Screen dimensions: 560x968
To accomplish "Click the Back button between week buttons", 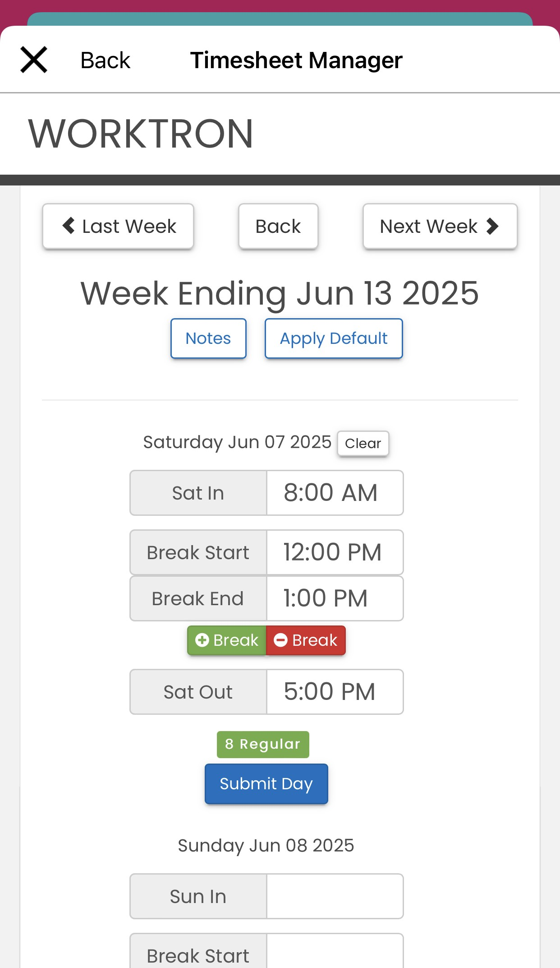I will [278, 226].
